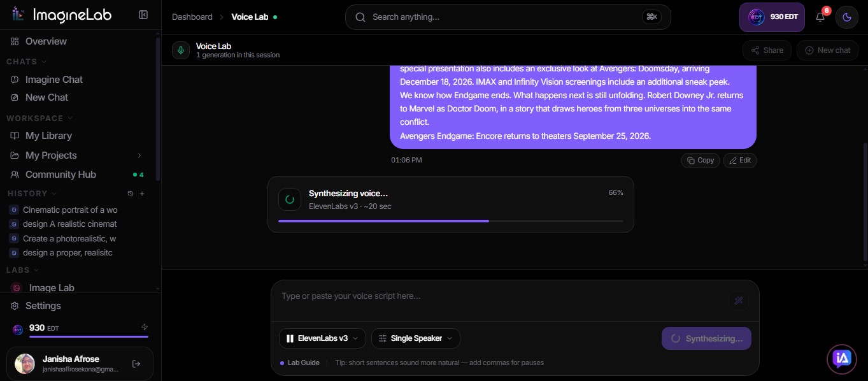Open the Overview page
The width and height of the screenshot is (868, 381).
tap(46, 41)
